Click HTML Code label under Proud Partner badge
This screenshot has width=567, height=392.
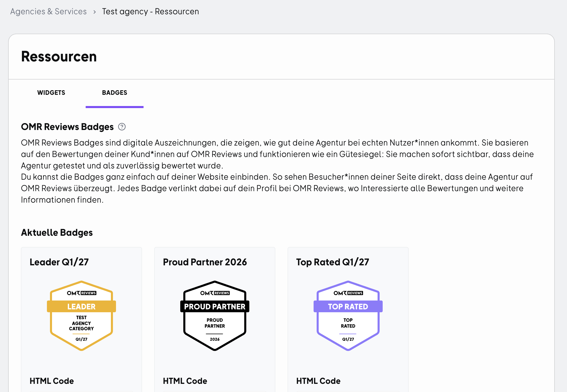(x=185, y=381)
